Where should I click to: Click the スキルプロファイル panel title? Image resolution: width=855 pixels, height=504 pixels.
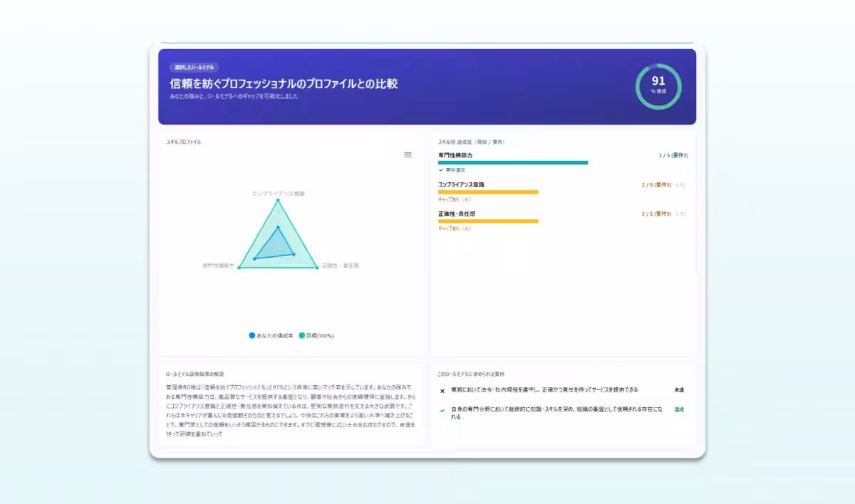(x=184, y=142)
